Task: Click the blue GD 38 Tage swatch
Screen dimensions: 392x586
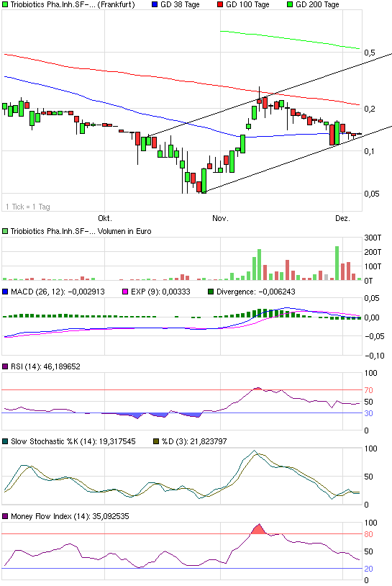Action: 155,5
